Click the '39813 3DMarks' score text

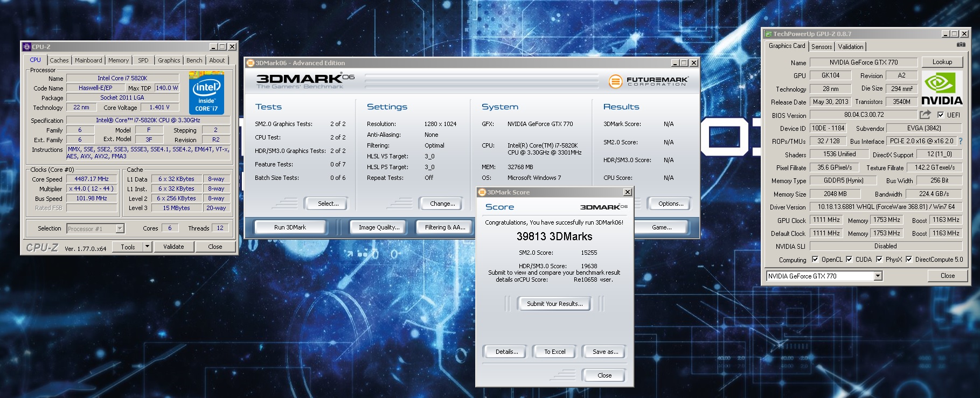554,236
